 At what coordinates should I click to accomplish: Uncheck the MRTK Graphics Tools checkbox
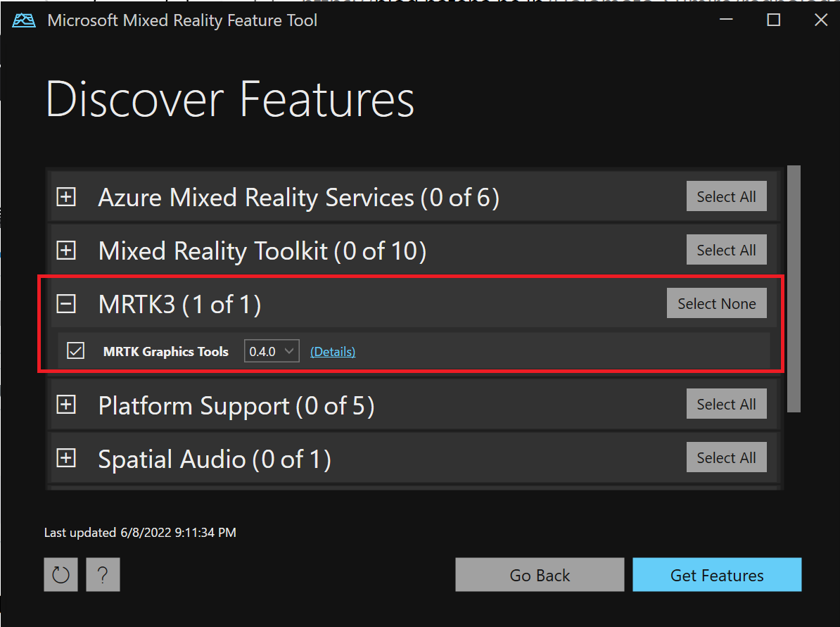[75, 350]
